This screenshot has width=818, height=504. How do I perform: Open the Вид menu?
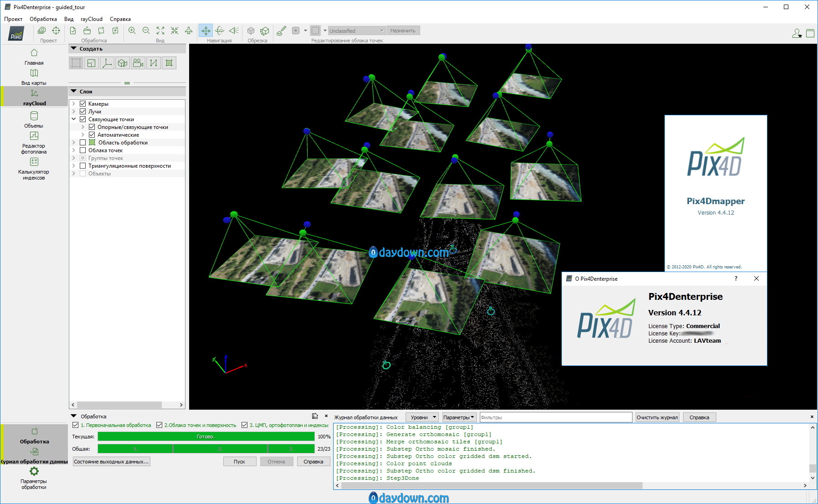click(69, 19)
